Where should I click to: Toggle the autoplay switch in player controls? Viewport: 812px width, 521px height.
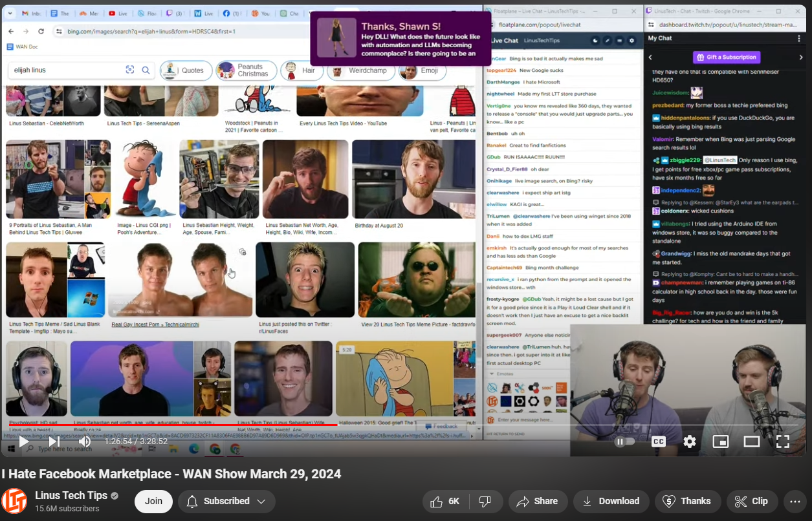tap(624, 441)
